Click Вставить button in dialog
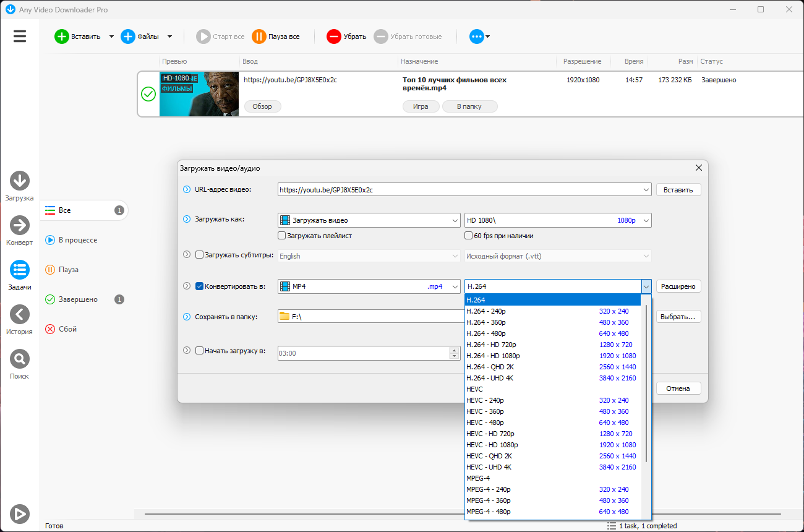 point(678,190)
